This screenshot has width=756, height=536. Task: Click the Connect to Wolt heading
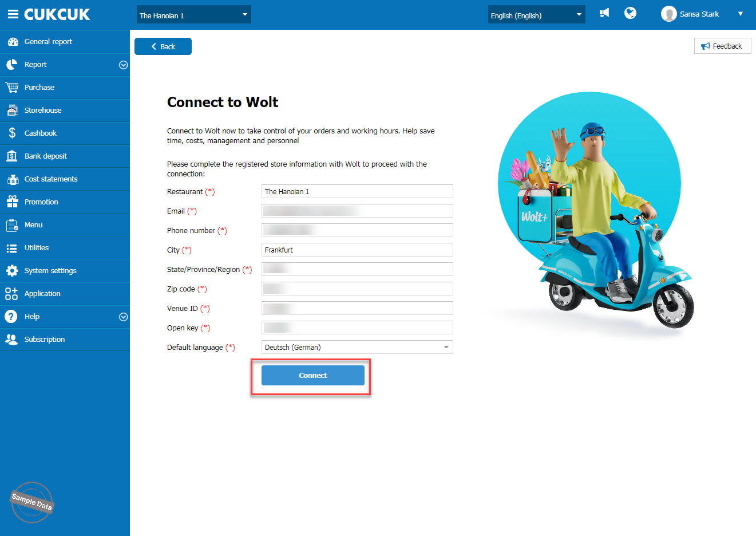coord(223,103)
